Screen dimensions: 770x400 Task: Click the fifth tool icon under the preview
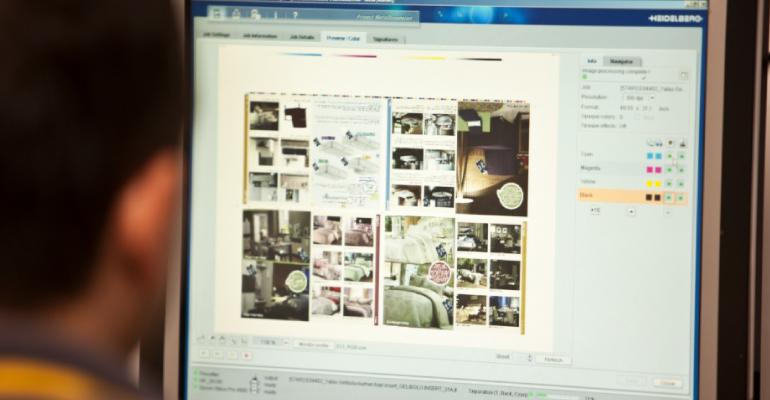[x=244, y=340]
